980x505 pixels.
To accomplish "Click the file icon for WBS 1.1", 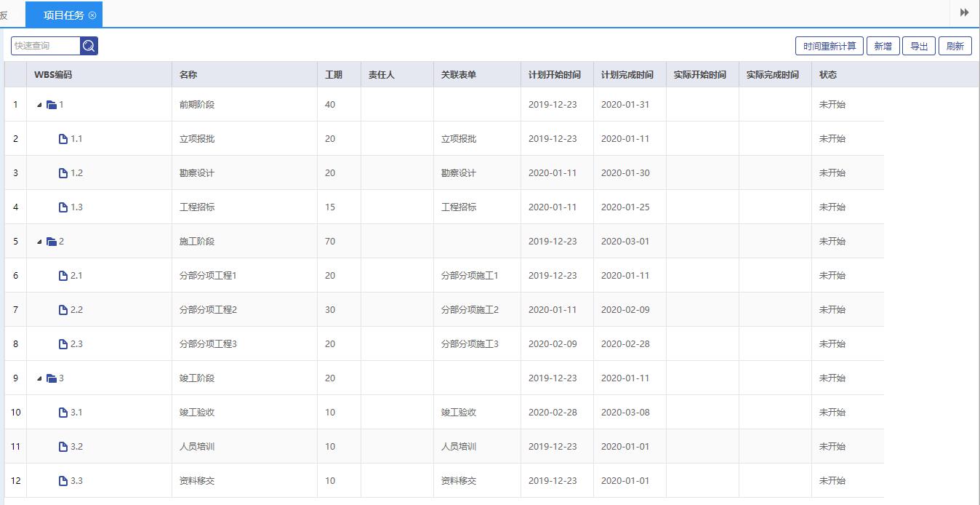I will click(63, 139).
